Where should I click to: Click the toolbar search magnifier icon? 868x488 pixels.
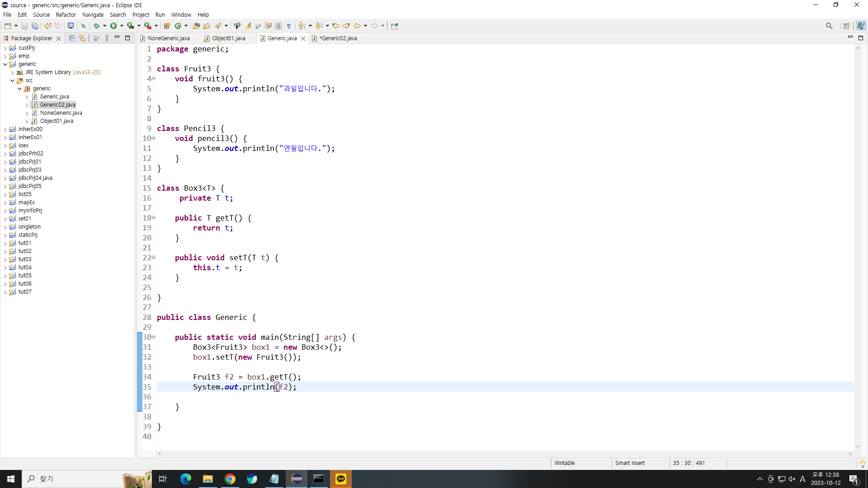tap(829, 26)
